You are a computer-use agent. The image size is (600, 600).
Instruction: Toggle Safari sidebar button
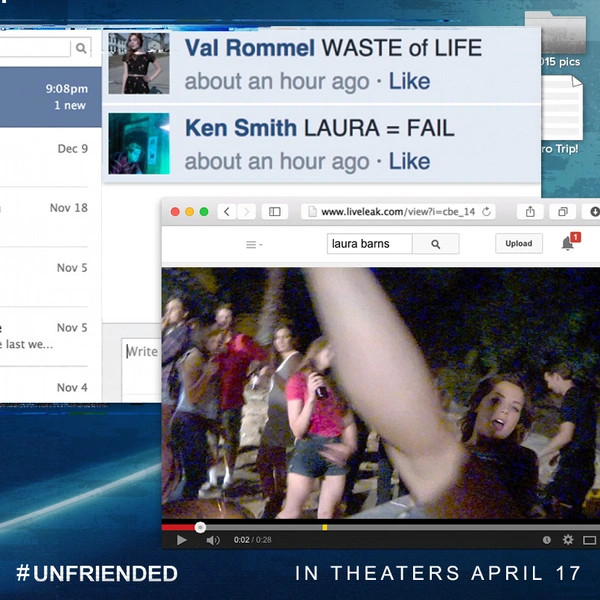coord(275,212)
